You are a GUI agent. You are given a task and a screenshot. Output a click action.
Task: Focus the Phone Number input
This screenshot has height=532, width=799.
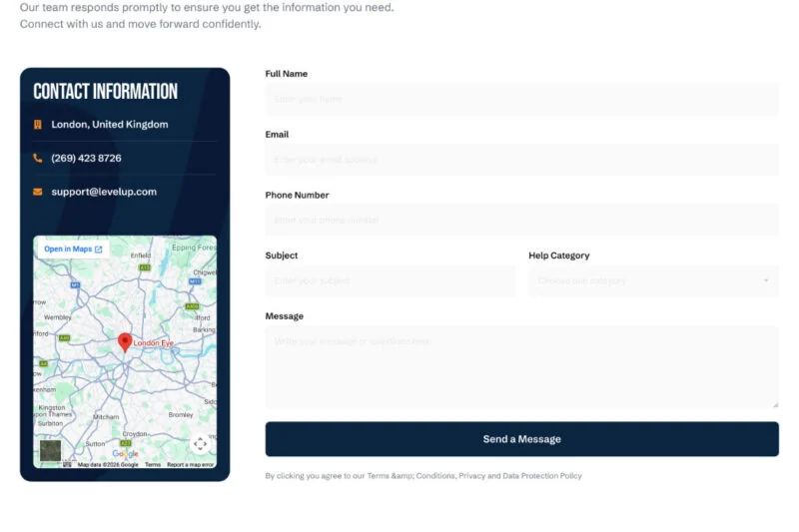pos(521,220)
